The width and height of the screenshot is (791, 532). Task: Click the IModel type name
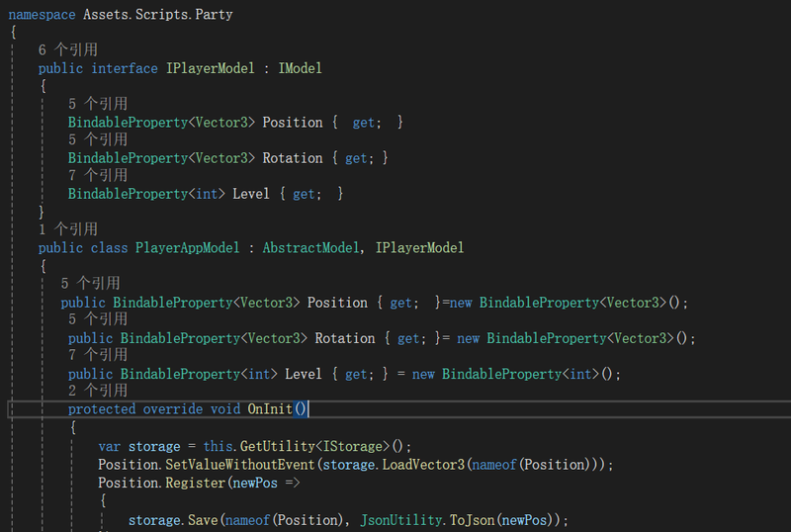click(x=301, y=68)
